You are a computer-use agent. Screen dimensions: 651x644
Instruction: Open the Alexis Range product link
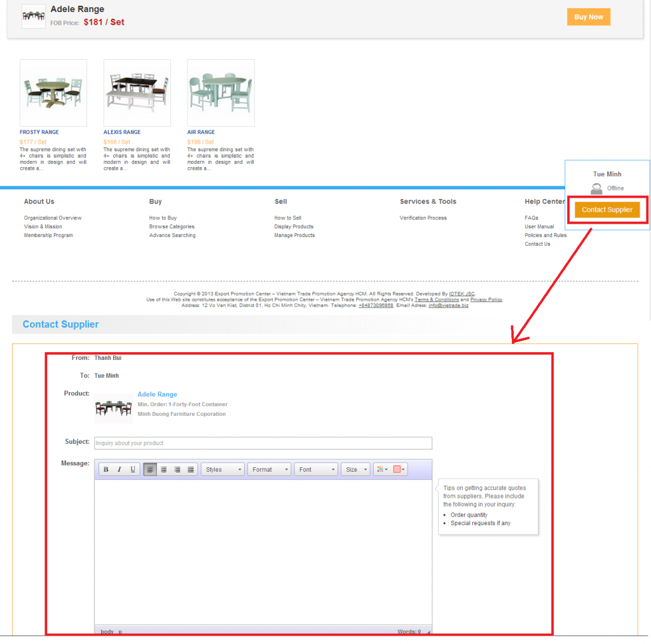pos(122,132)
